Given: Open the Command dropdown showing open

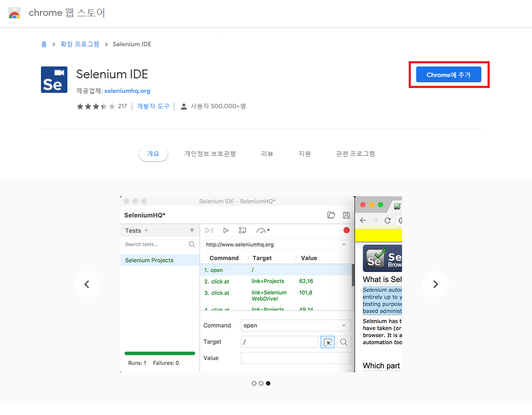Looking at the screenshot, I should pos(296,325).
